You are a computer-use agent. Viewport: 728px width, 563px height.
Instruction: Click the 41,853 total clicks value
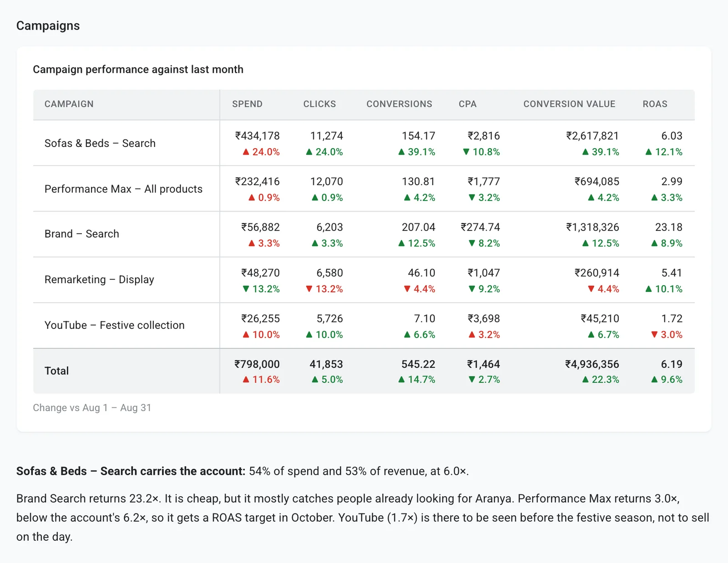click(x=326, y=364)
